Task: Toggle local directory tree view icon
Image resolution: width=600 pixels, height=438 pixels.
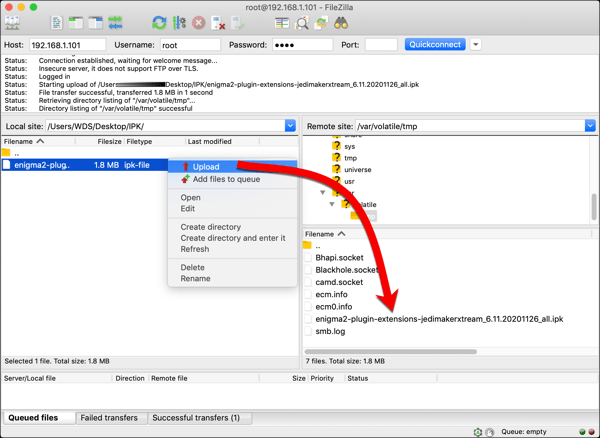Action: (76, 22)
